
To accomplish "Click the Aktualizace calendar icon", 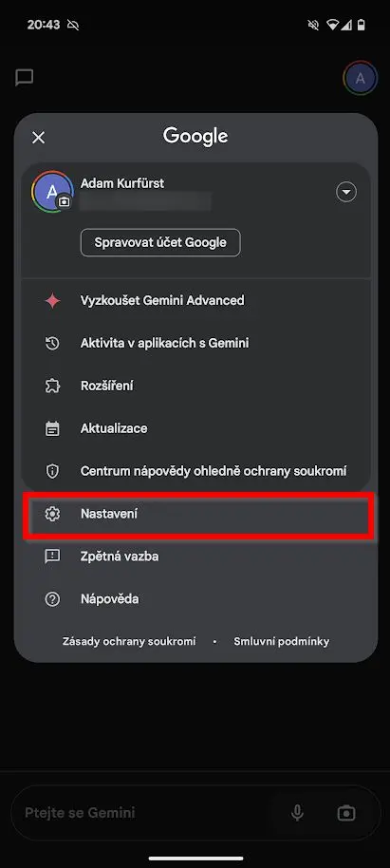I will 52,428.
